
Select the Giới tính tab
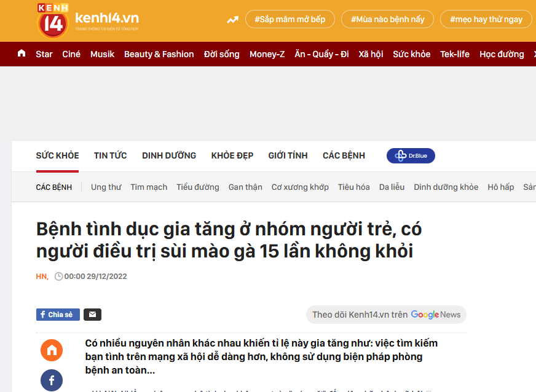[288, 155]
